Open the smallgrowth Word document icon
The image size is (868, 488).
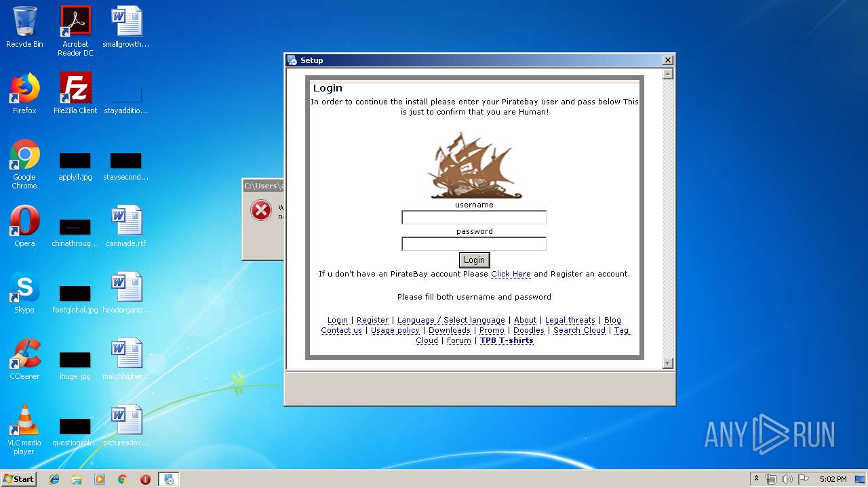pyautogui.click(x=126, y=27)
